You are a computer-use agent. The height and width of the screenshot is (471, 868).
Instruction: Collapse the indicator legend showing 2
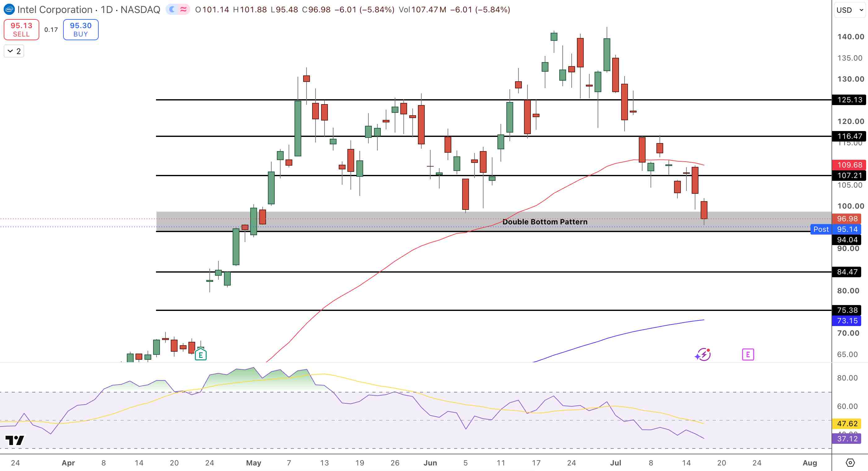(x=14, y=51)
